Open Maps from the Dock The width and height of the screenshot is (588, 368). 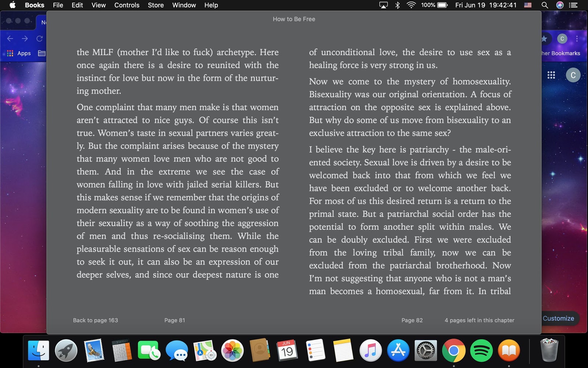[205, 350]
